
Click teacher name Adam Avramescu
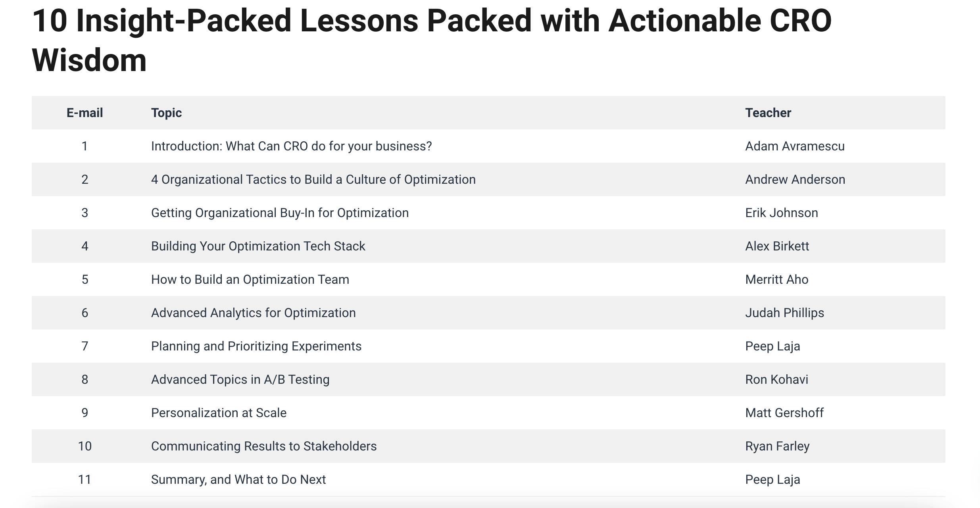(795, 146)
